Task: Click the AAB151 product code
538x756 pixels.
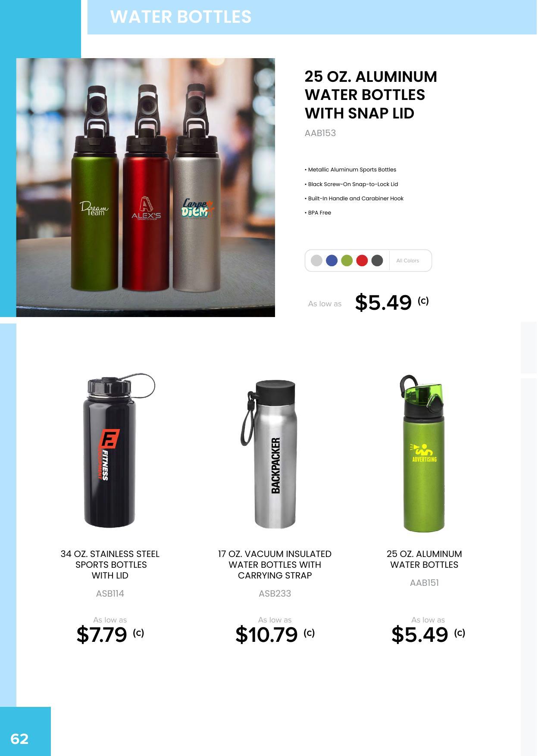Action: [424, 583]
